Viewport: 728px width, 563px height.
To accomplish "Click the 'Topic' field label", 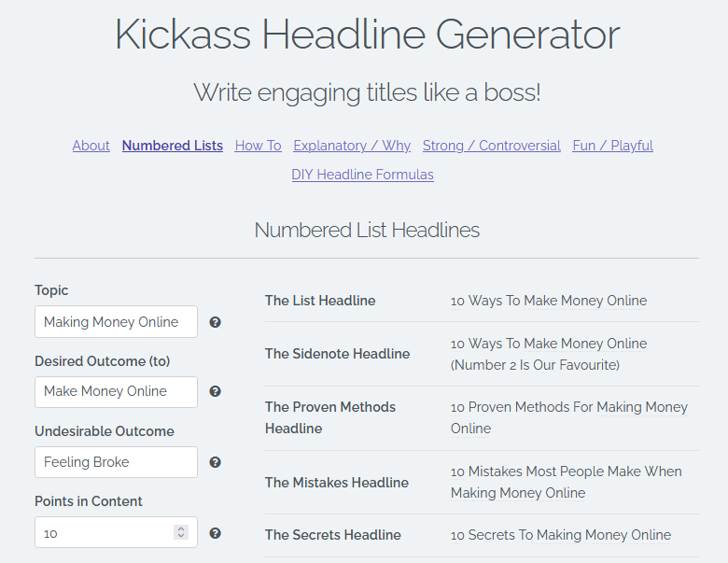I will point(51,290).
